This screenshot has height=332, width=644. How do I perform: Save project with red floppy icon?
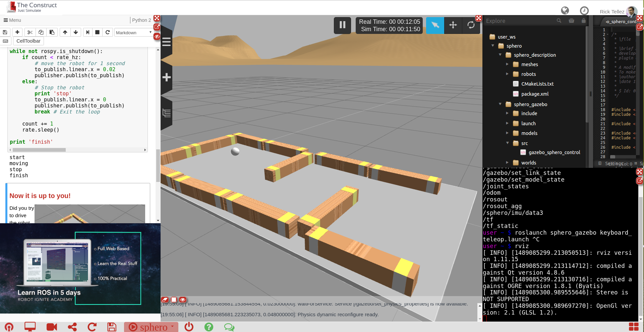click(x=112, y=327)
